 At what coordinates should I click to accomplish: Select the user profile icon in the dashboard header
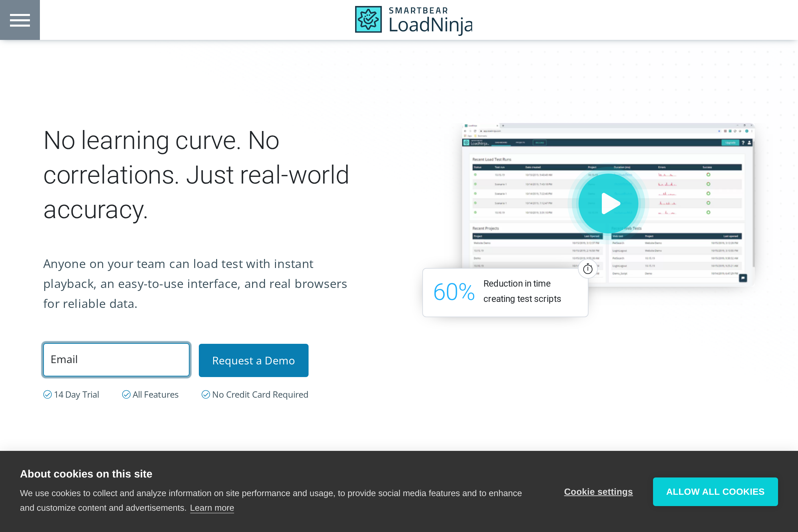[749, 143]
